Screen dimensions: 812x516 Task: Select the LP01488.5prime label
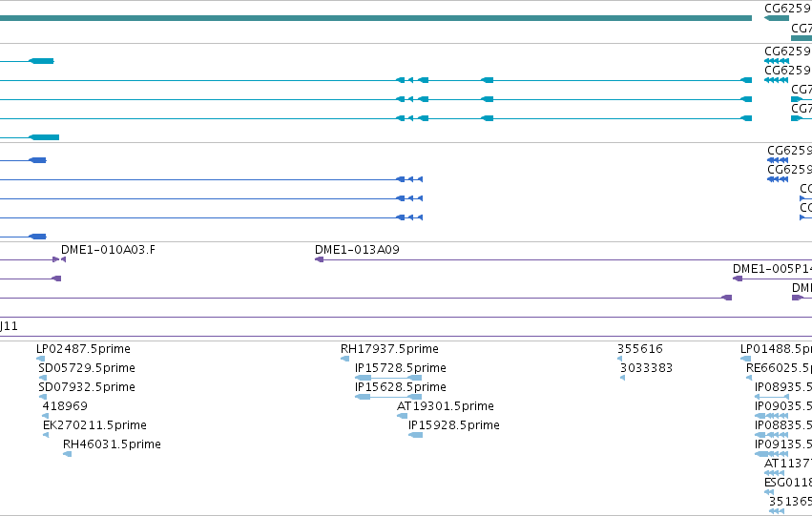tap(777, 349)
